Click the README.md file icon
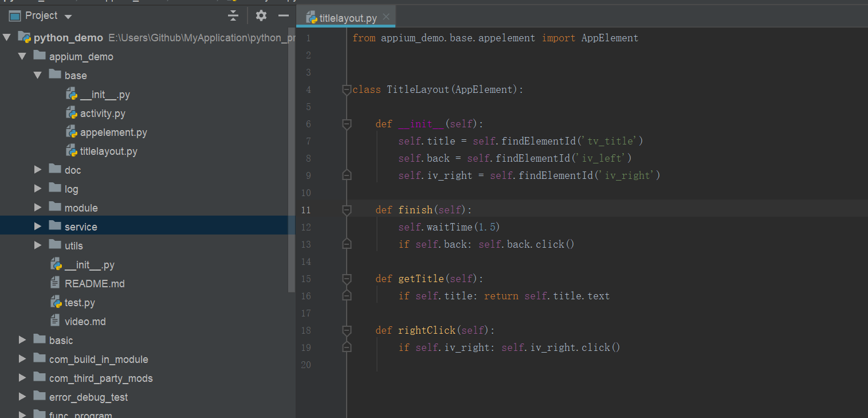The image size is (868, 418). tap(55, 283)
